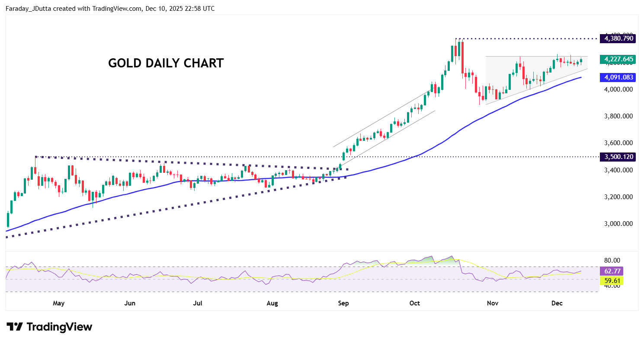This screenshot has width=644, height=343.
Task: Click the TradingView logo icon
Action: pos(15,327)
